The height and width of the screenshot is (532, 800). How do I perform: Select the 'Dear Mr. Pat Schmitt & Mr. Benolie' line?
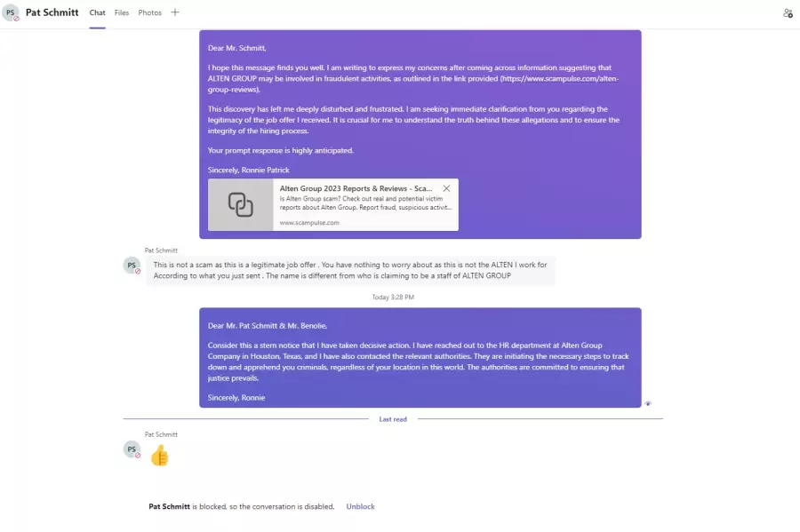click(x=268, y=326)
